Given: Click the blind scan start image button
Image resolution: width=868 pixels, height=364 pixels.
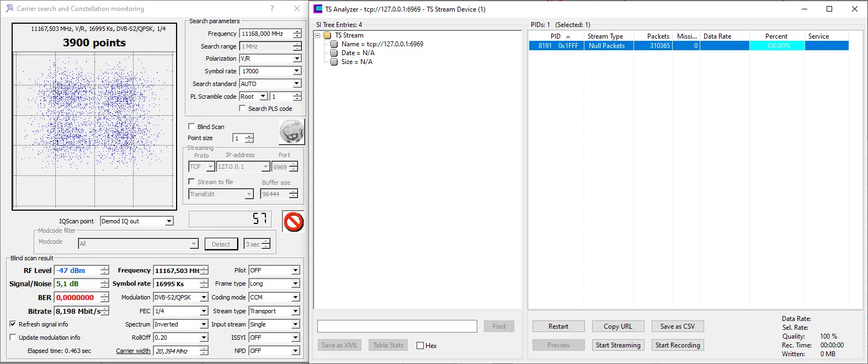Looking at the screenshot, I should 292,132.
